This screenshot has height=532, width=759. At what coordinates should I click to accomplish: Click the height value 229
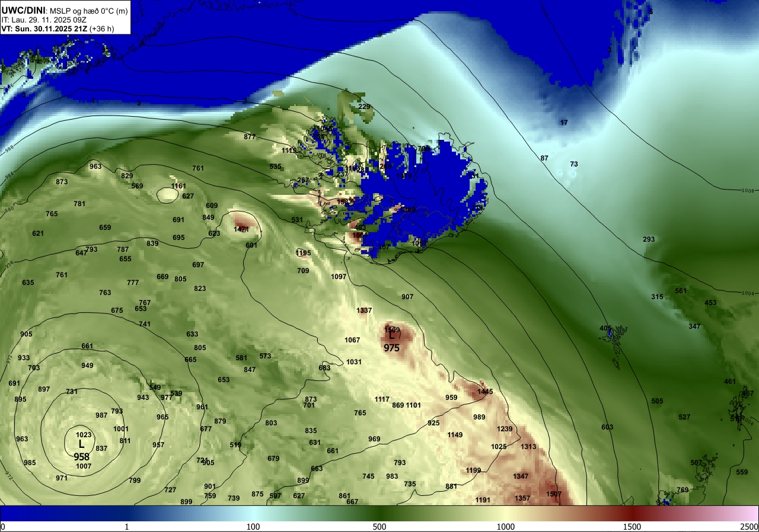pyautogui.click(x=364, y=107)
